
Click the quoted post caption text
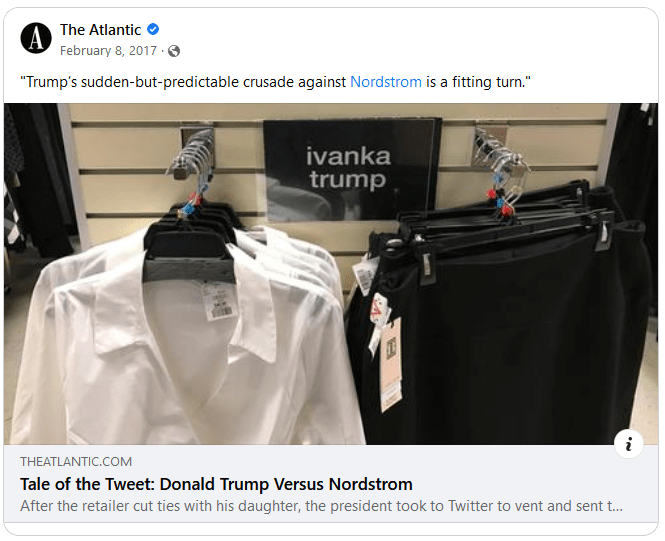[274, 82]
